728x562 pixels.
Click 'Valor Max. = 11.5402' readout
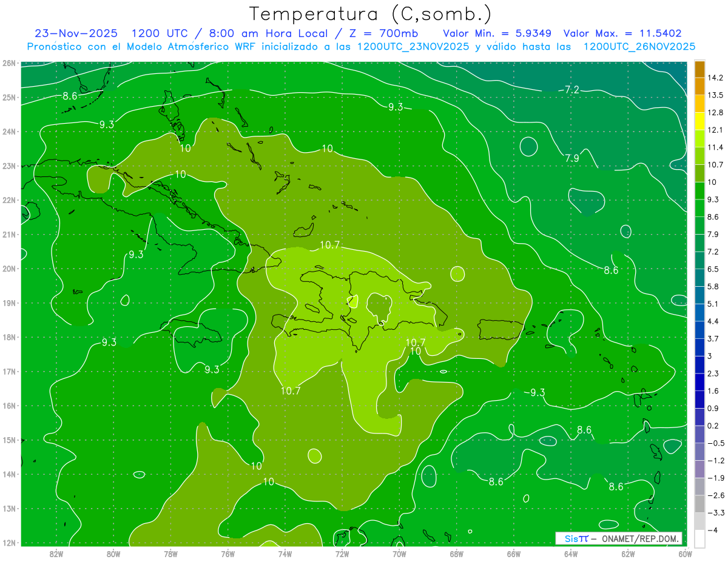pos(622,33)
